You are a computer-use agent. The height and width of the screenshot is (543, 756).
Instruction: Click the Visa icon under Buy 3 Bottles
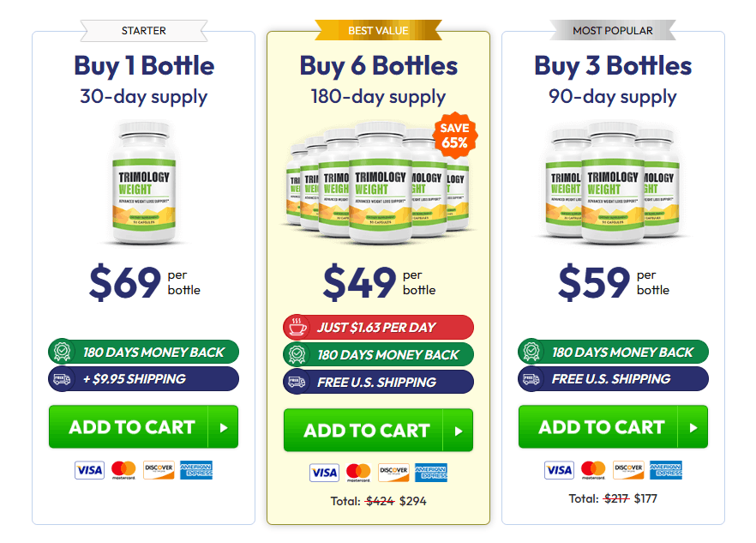(559, 469)
